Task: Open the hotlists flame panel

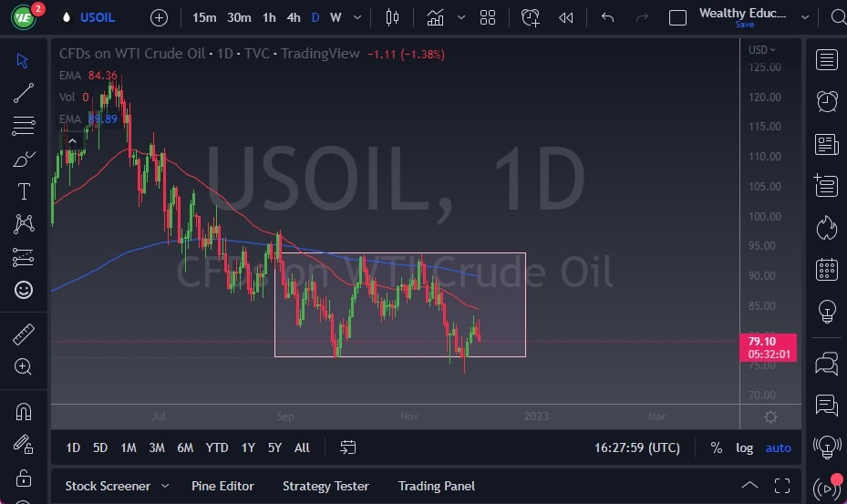Action: pyautogui.click(x=826, y=228)
